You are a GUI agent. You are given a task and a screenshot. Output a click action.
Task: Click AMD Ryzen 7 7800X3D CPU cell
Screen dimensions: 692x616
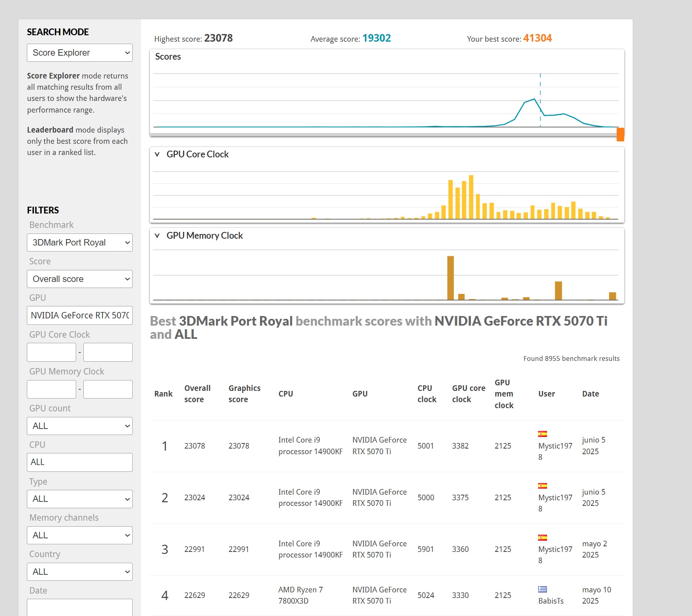point(301,595)
